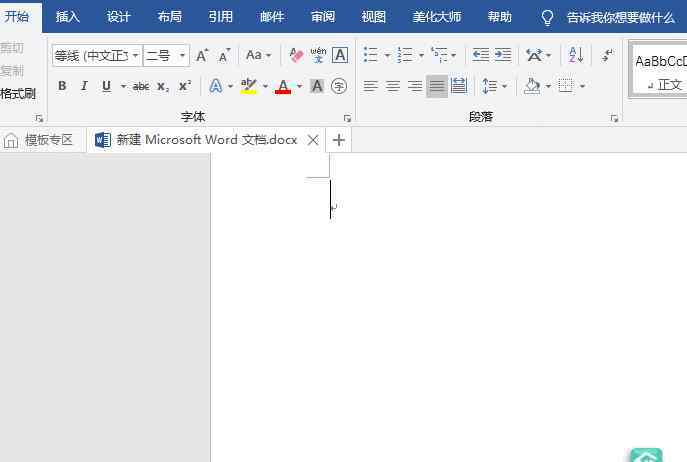Open the font size 二号 dropdown
The image size is (687, 462).
182,56
